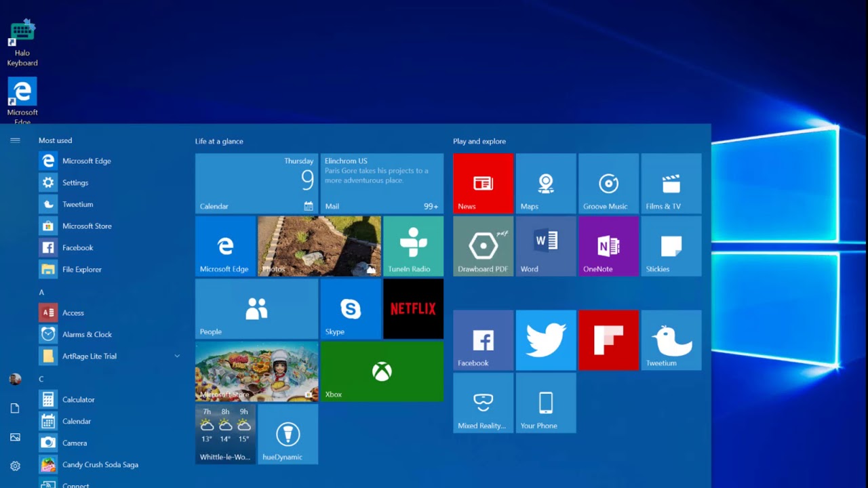Open Facebook from the Most used list
This screenshot has height=488, width=868.
pos(110,247)
